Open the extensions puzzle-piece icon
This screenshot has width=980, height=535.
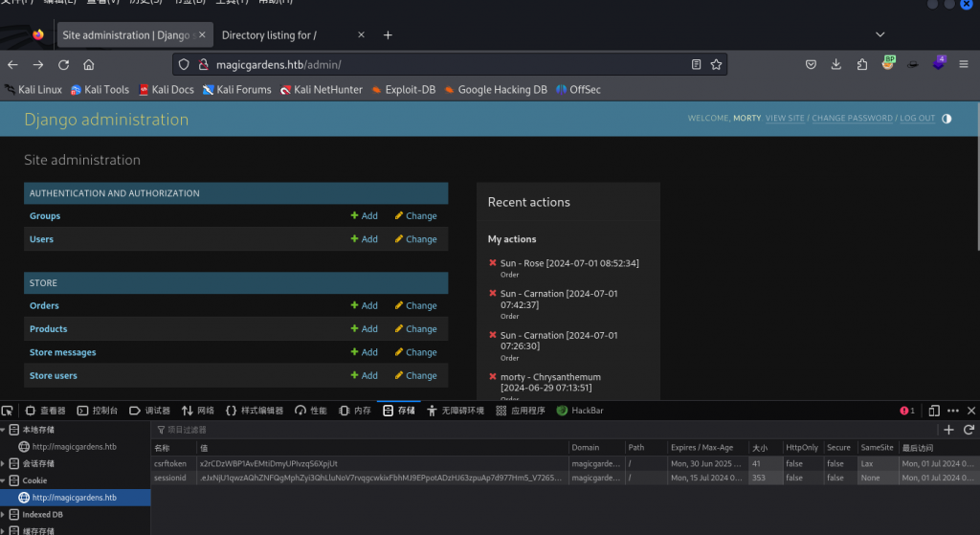(862, 65)
